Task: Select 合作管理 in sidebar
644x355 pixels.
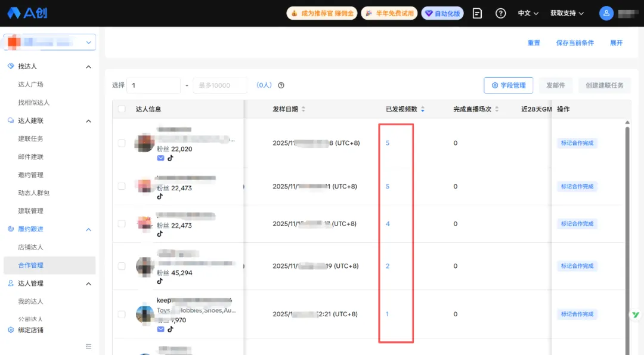Action: click(49, 265)
